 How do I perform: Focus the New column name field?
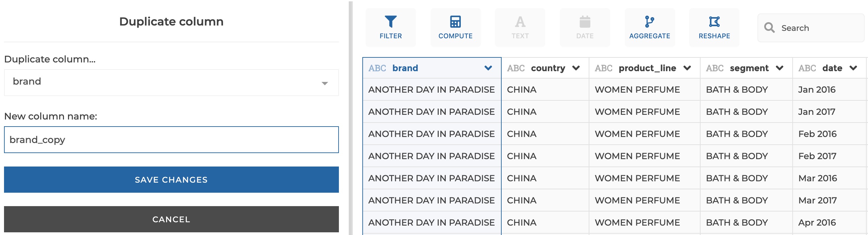171,140
